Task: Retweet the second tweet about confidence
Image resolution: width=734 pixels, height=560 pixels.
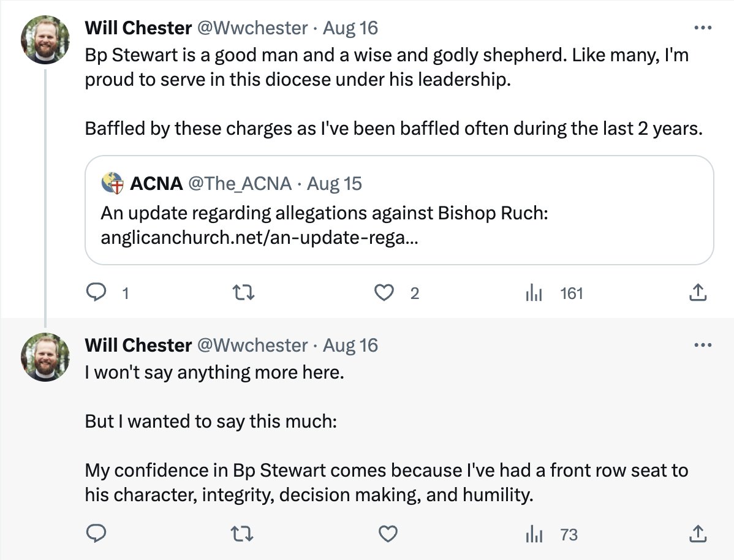Action: pyautogui.click(x=244, y=535)
